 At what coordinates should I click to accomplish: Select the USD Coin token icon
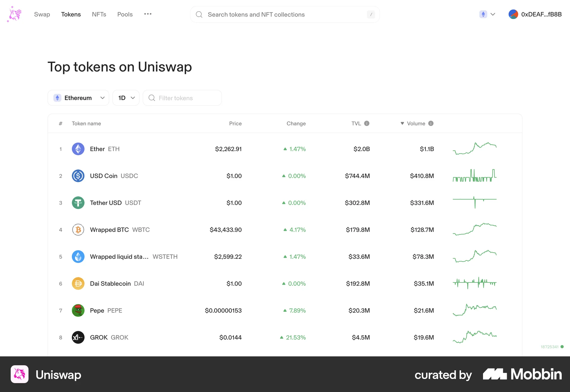tap(78, 176)
